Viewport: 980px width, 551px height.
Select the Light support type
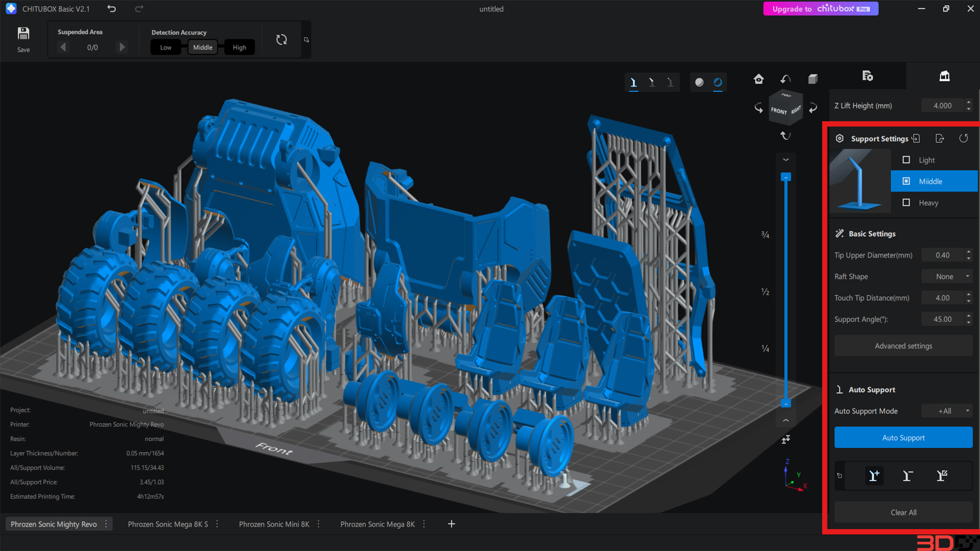click(x=934, y=160)
